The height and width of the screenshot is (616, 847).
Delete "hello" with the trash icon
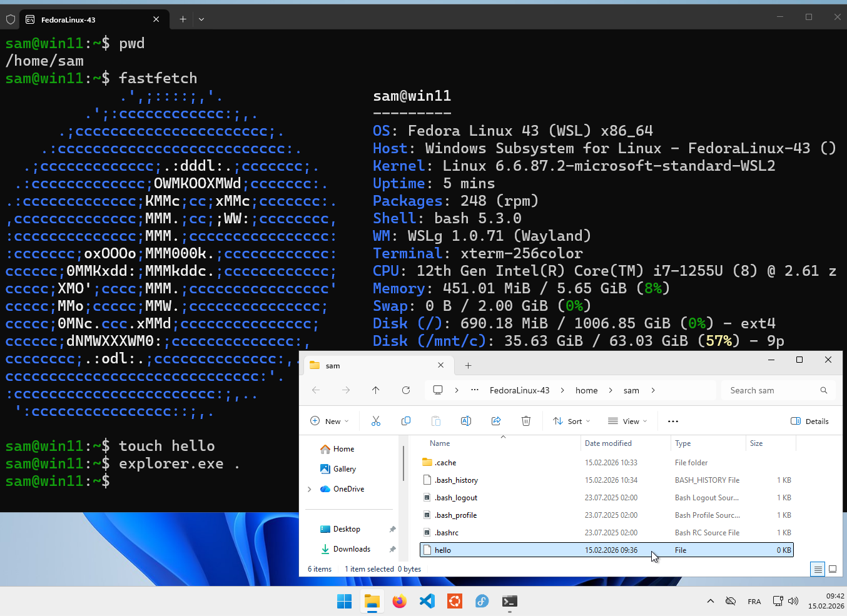tap(526, 421)
